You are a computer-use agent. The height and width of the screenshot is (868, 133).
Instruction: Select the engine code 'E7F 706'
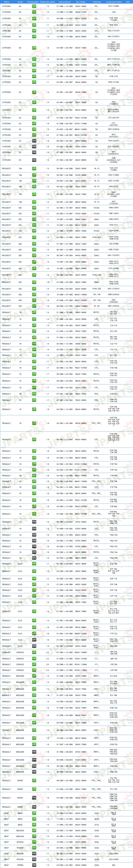coord(114,584)
